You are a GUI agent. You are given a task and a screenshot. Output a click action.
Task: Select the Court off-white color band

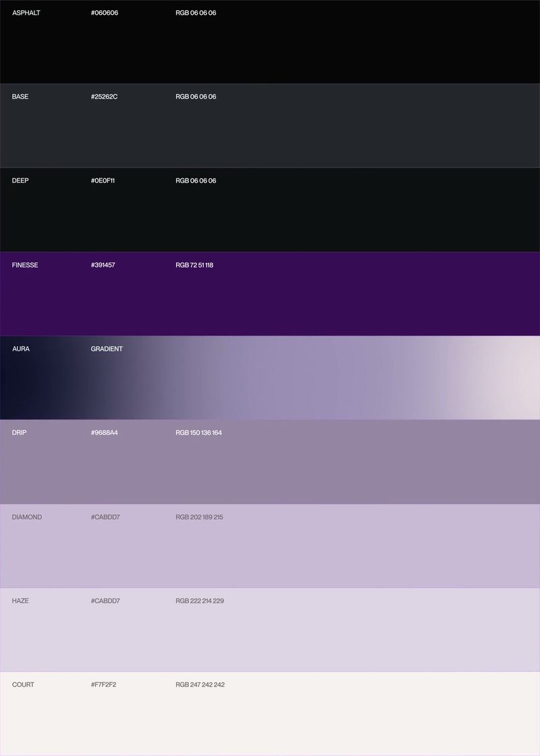coord(270,713)
